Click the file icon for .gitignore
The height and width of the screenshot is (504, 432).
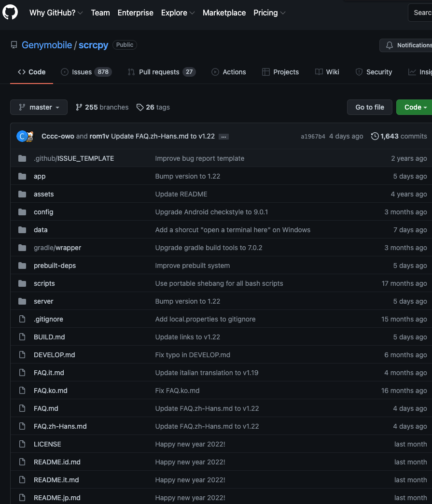tap(22, 319)
